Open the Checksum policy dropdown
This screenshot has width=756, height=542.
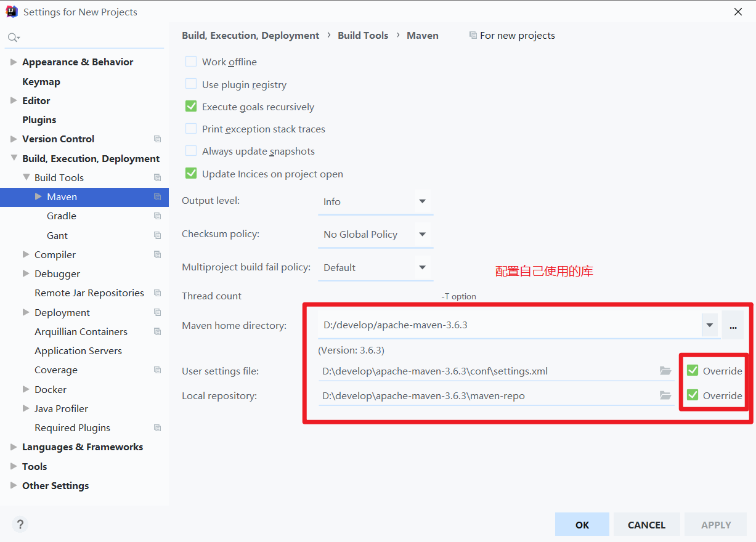coord(375,234)
